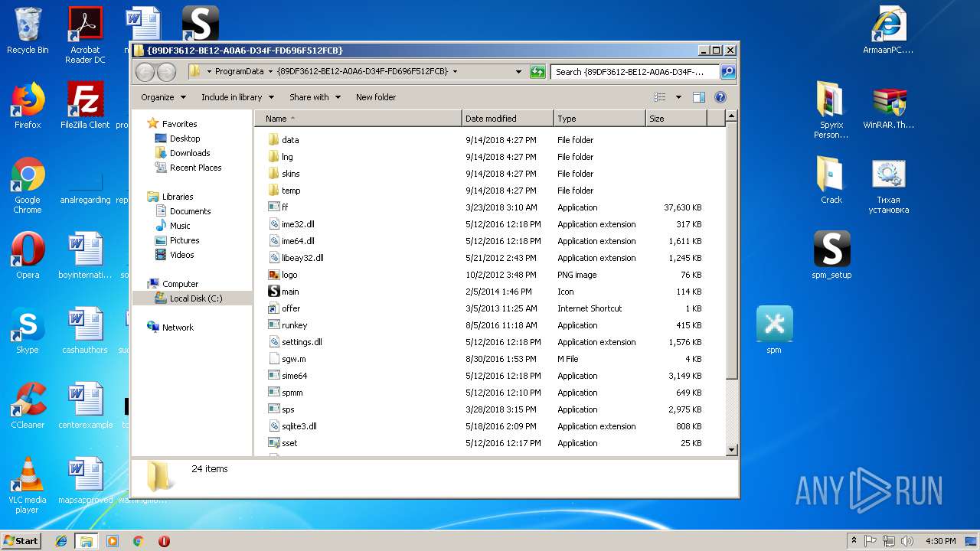This screenshot has width=980, height=551.
Task: Click in the folder search field
Action: [635, 72]
